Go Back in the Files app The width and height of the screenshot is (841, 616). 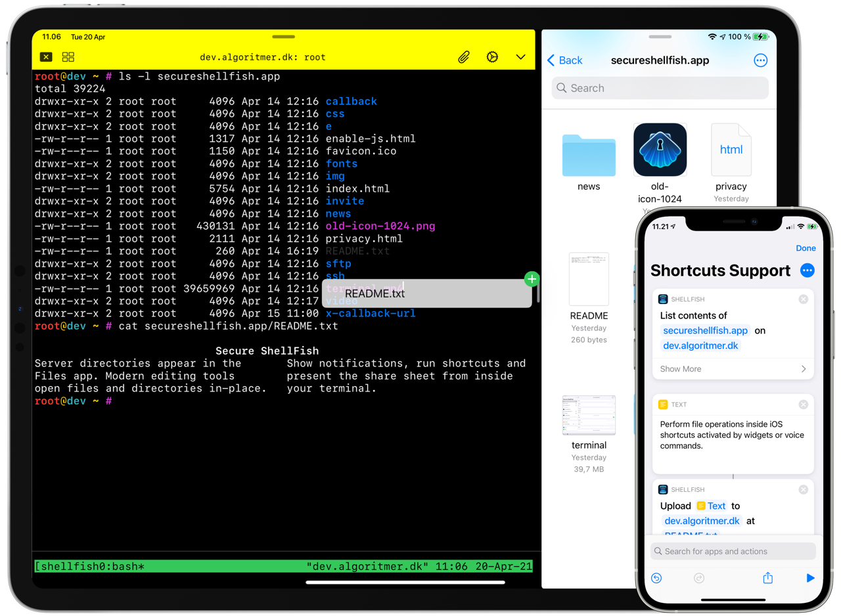click(x=565, y=60)
